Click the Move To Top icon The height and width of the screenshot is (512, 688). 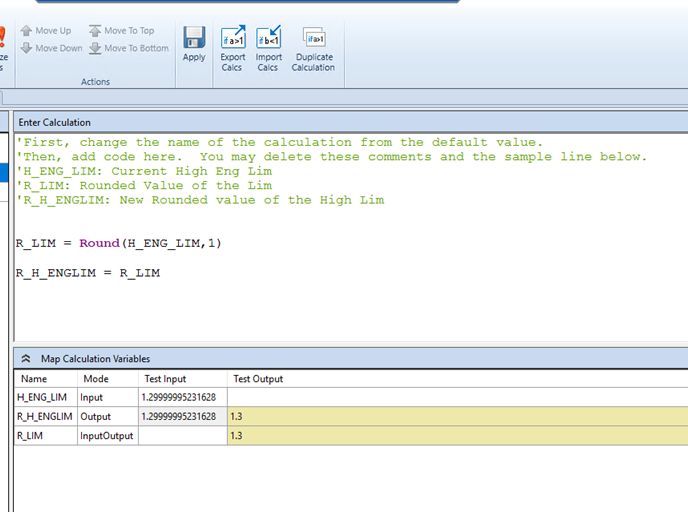click(x=95, y=31)
